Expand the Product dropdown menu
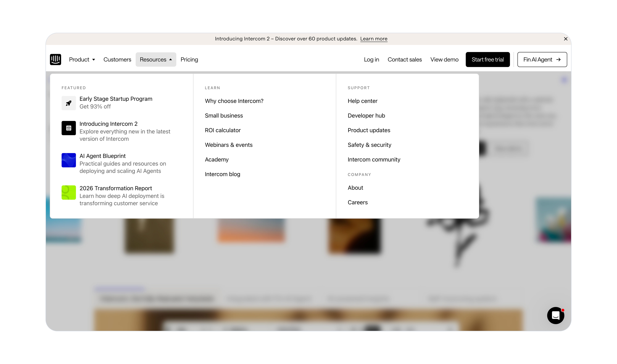This screenshot has width=617, height=364. (x=82, y=60)
